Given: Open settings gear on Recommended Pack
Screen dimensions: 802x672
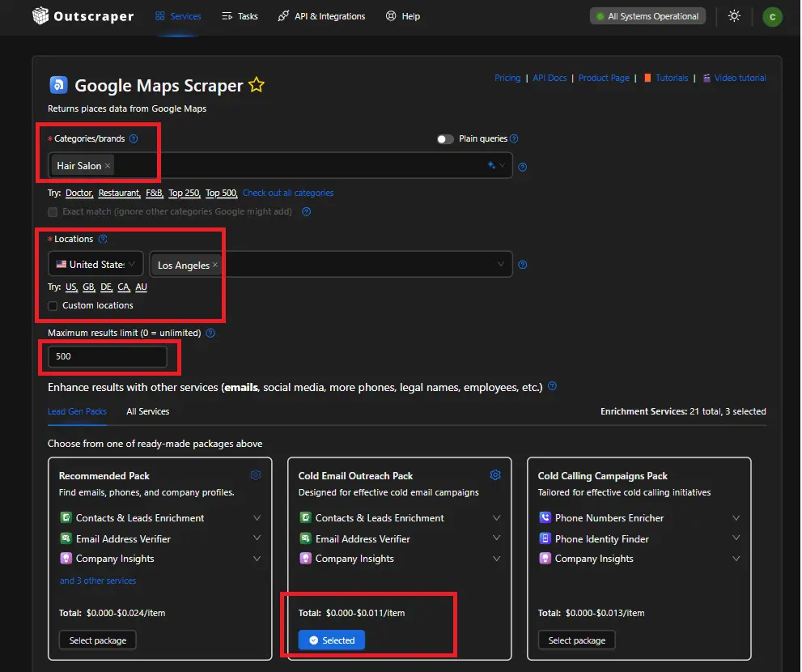Looking at the screenshot, I should (256, 475).
